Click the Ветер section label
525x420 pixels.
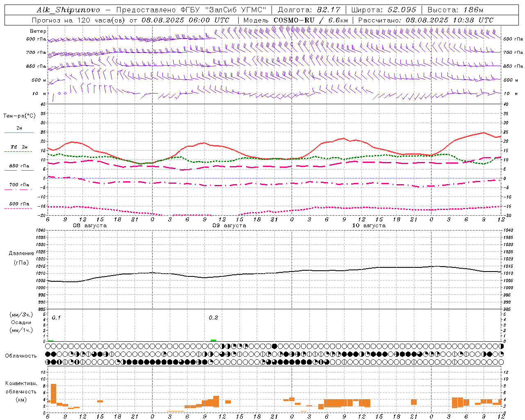38,31
